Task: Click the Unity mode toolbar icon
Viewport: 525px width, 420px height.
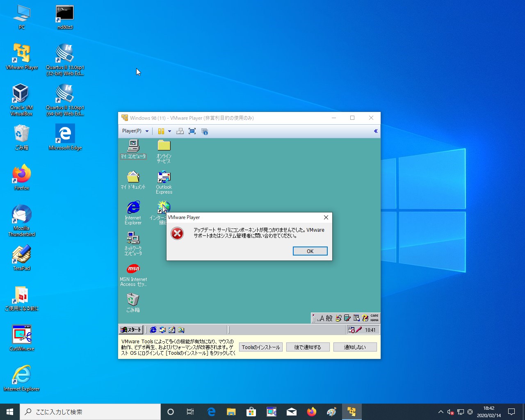Action: point(205,131)
